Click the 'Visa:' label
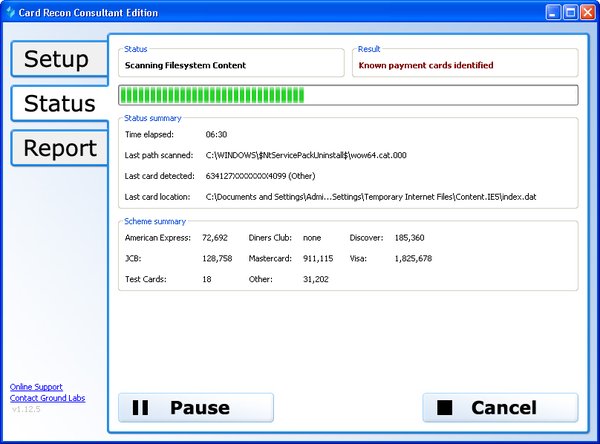 (358, 259)
